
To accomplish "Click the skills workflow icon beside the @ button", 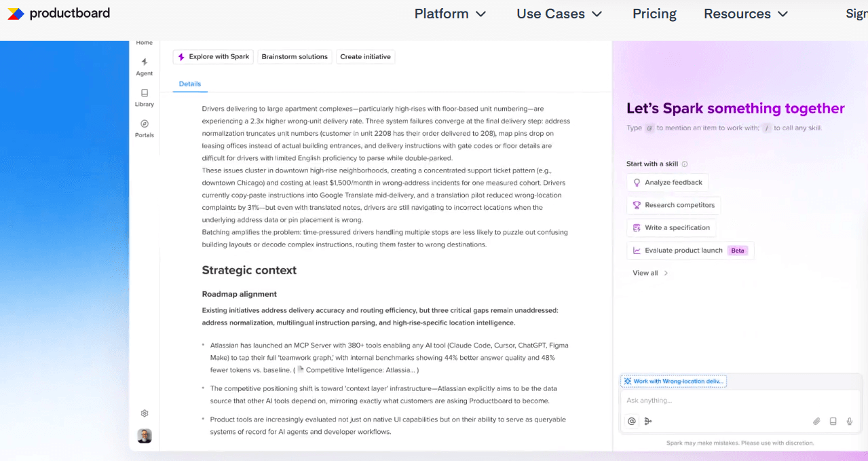I will [x=648, y=421].
